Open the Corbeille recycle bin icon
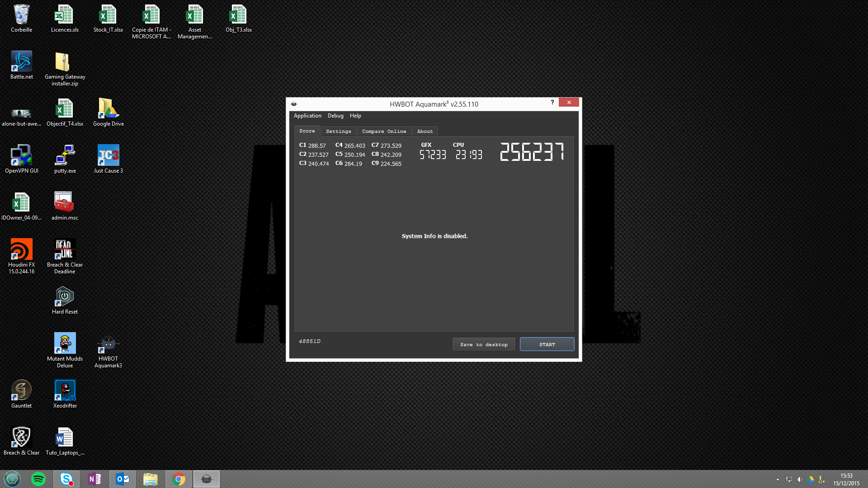The width and height of the screenshot is (868, 488). click(21, 19)
